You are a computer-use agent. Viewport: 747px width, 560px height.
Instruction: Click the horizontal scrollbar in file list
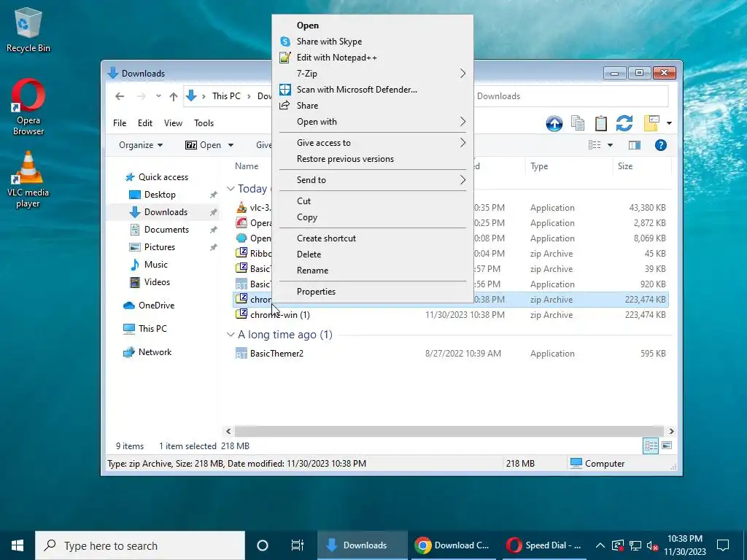[x=449, y=431]
